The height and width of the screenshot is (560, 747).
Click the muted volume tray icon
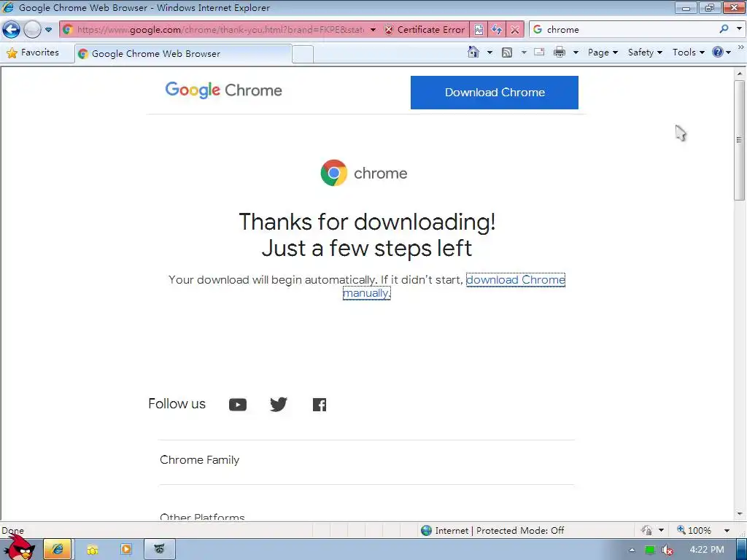[667, 550]
